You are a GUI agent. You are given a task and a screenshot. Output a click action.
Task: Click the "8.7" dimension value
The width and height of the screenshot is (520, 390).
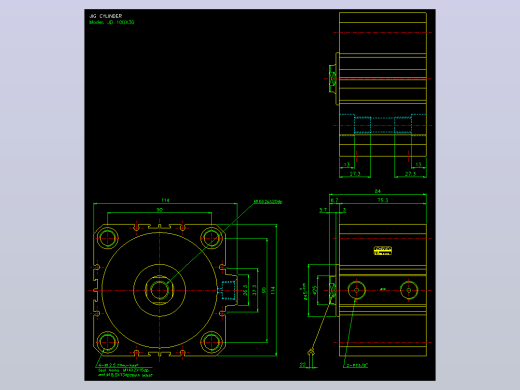tap(334, 200)
